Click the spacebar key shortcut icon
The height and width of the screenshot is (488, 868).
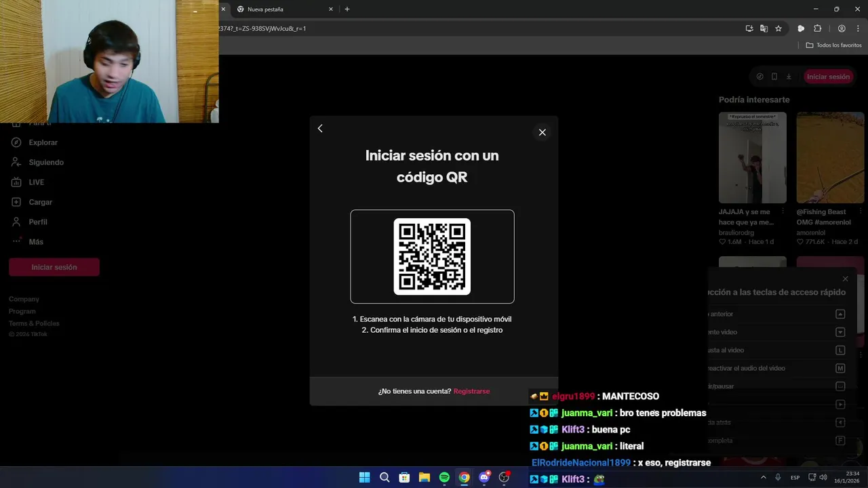(x=840, y=386)
